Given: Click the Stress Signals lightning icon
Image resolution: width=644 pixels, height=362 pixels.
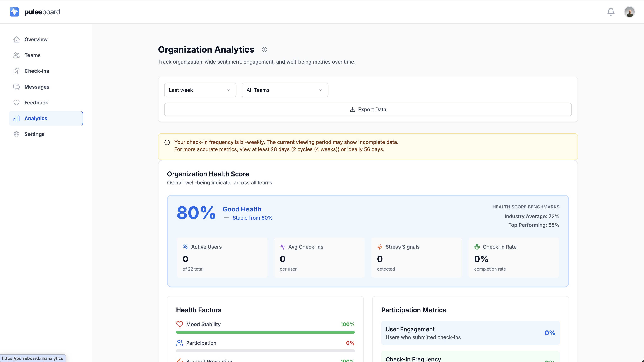Looking at the screenshot, I should coord(380,247).
